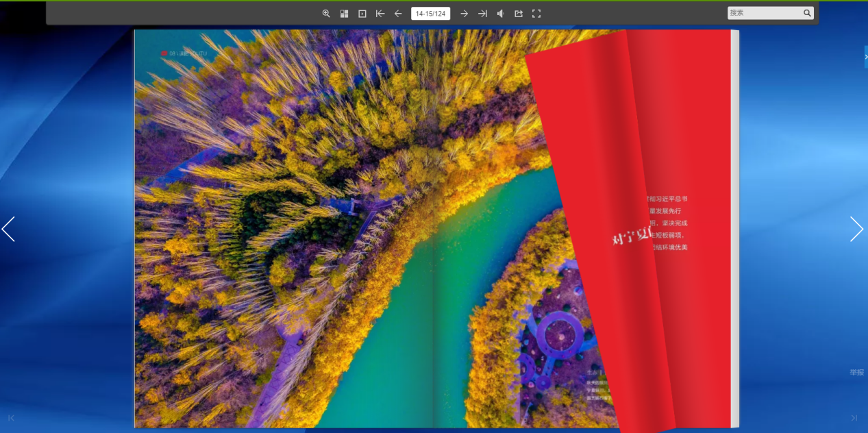Click the bottom-right last page icon

[x=854, y=418]
